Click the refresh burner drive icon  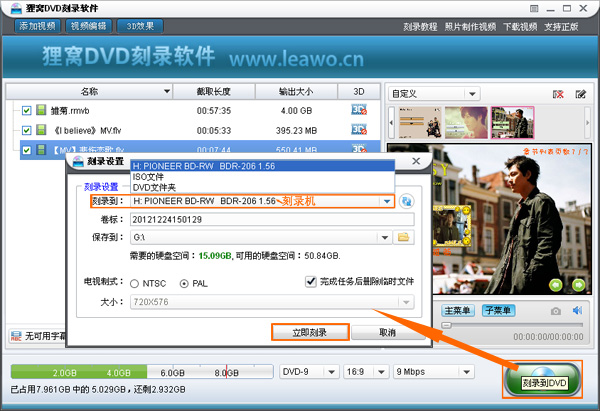[x=406, y=201]
